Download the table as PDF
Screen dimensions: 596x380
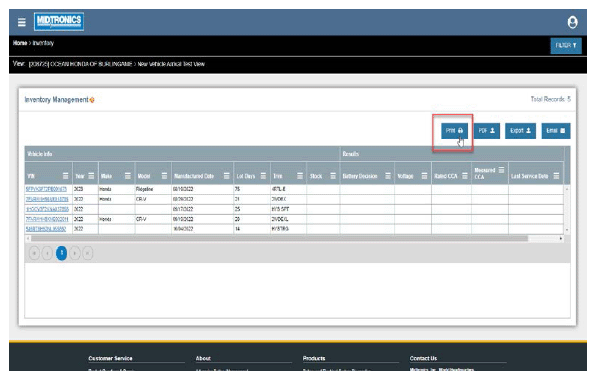pyautogui.click(x=487, y=131)
